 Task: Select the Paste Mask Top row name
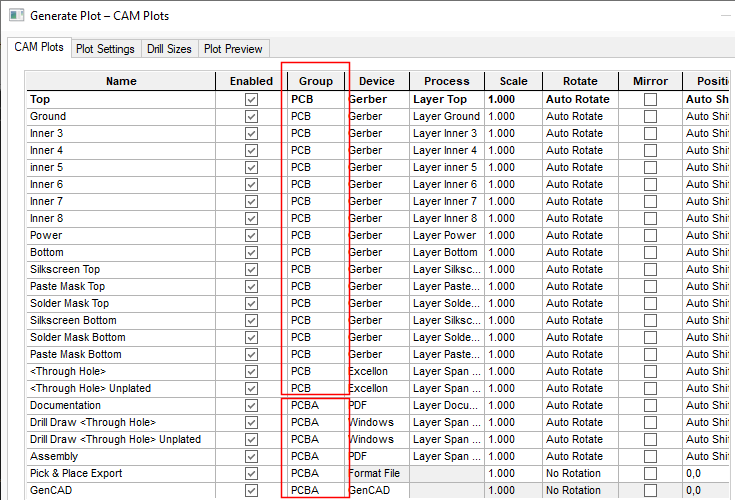[x=70, y=287]
